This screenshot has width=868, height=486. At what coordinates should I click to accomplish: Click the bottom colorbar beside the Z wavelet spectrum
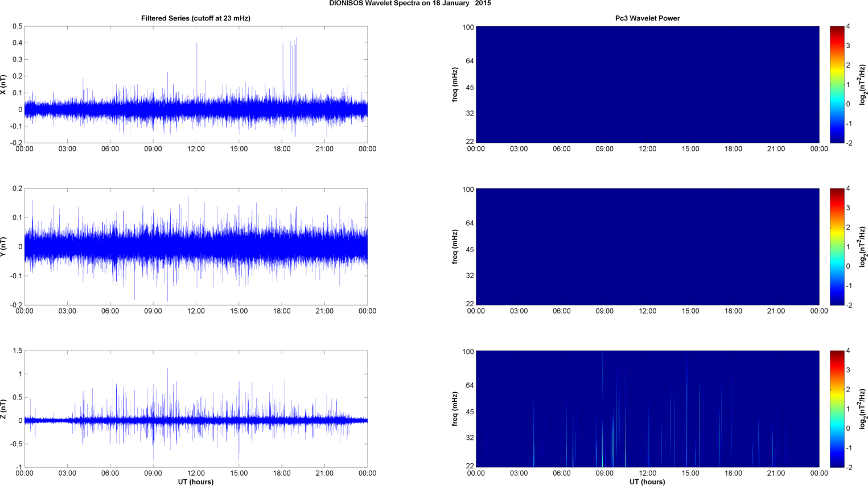tap(837, 409)
